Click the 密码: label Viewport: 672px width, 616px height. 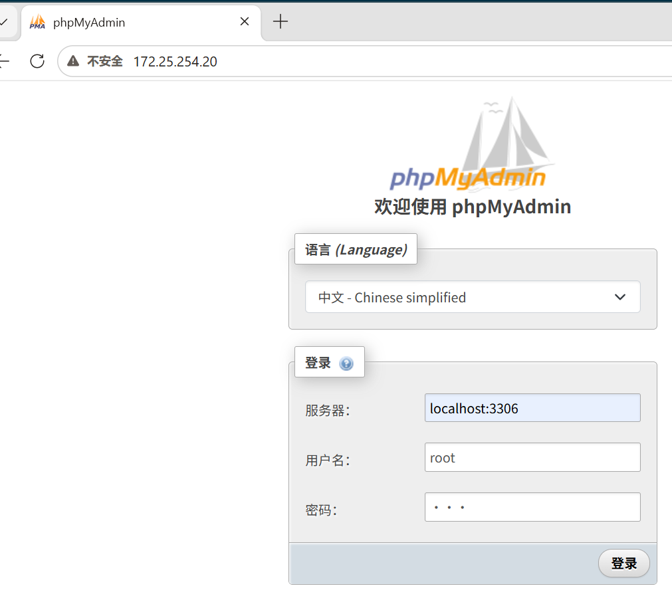pos(322,510)
